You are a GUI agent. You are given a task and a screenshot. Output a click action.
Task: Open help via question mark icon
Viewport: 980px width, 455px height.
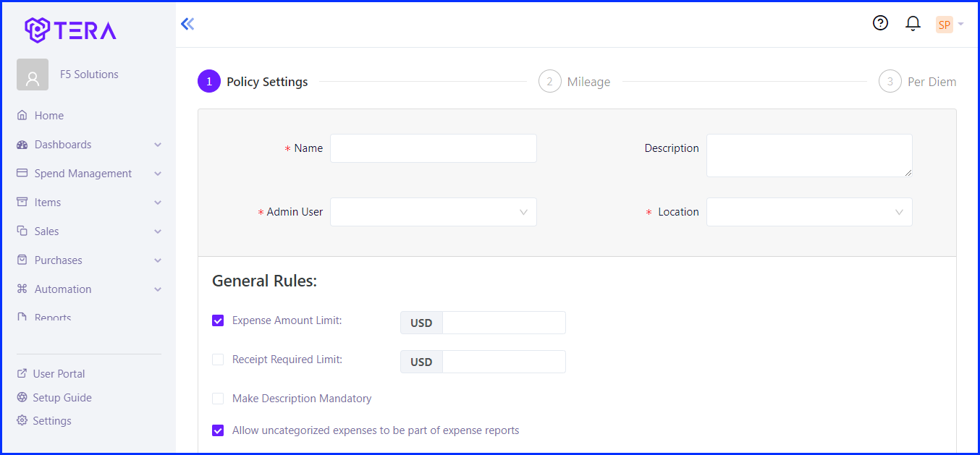point(880,23)
